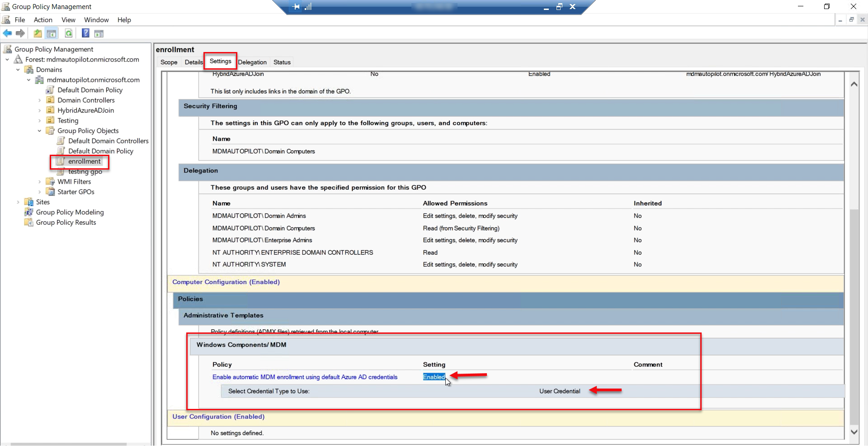Expand the Testing OU

tap(40, 121)
